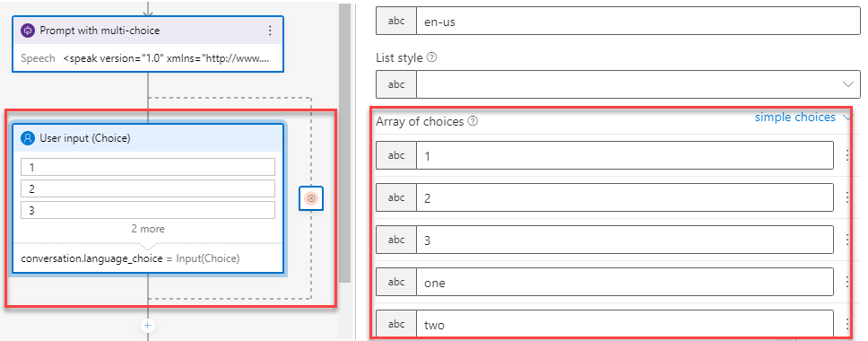Open the options menu for choice two

point(847,324)
